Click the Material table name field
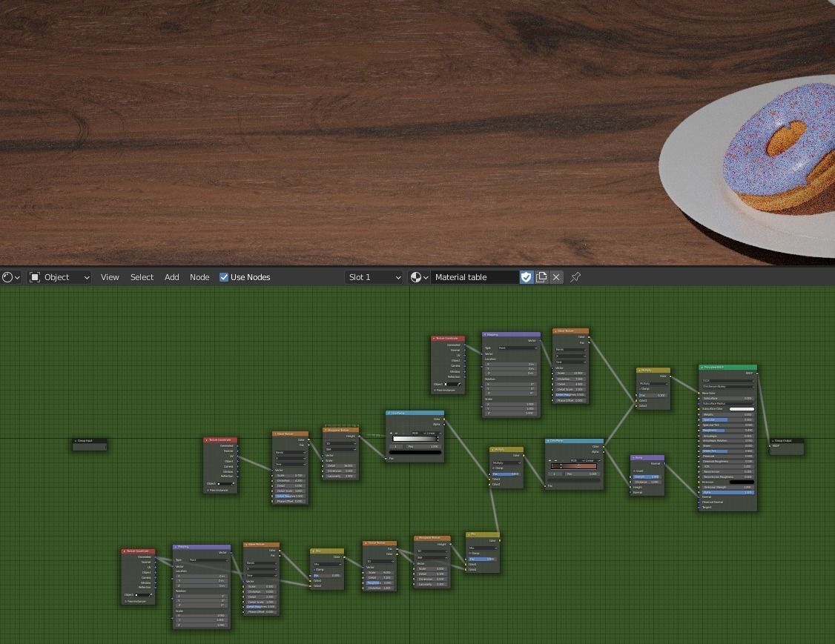This screenshot has height=644, width=835. [x=475, y=277]
